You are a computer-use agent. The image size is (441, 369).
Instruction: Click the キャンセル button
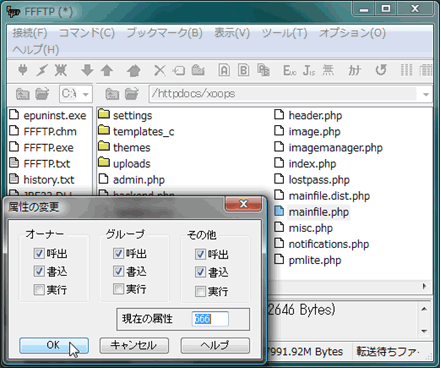(x=134, y=345)
